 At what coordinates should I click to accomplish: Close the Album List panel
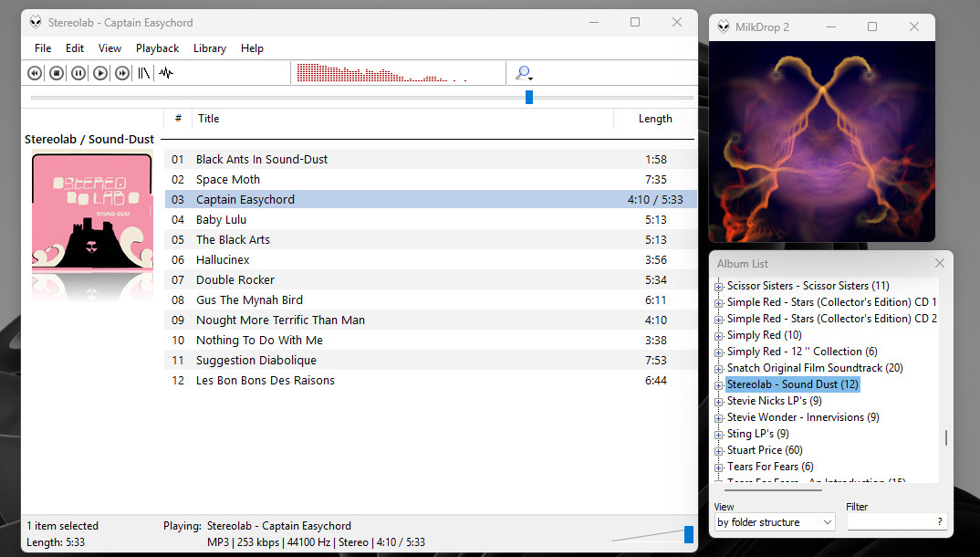click(939, 263)
